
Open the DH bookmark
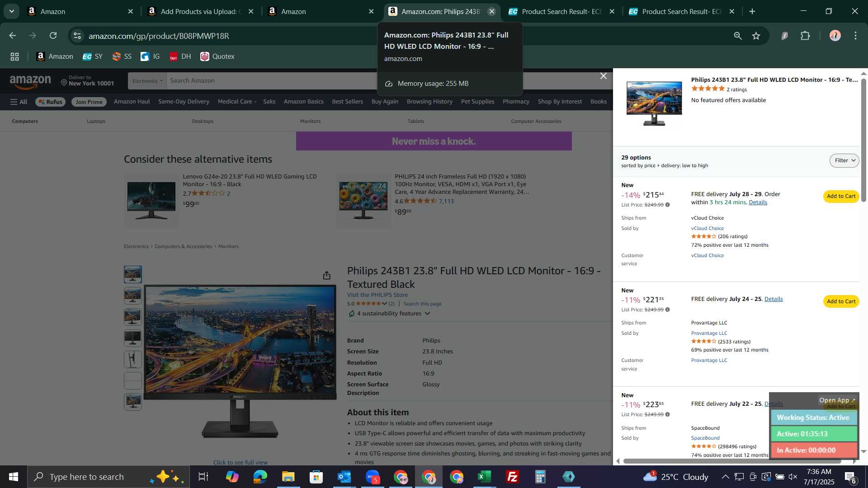180,56
